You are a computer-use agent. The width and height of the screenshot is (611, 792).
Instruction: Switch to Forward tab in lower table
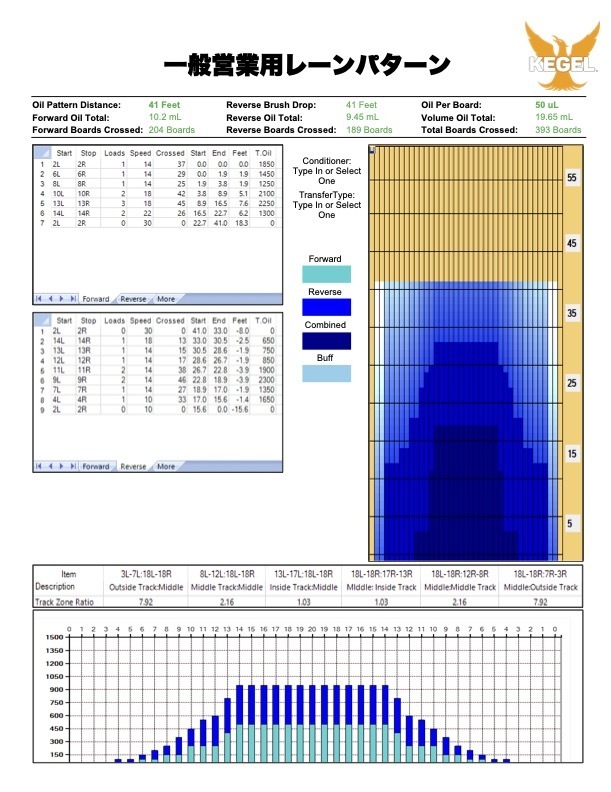[96, 466]
